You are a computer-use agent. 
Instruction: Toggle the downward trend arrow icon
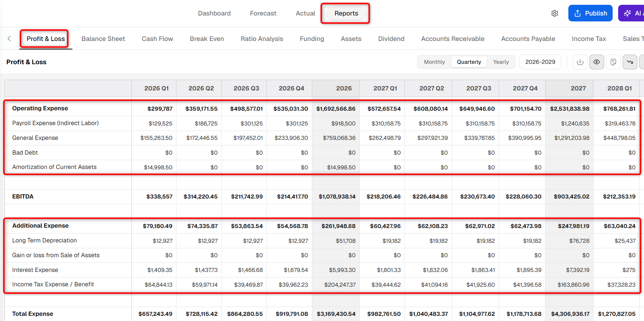630,62
